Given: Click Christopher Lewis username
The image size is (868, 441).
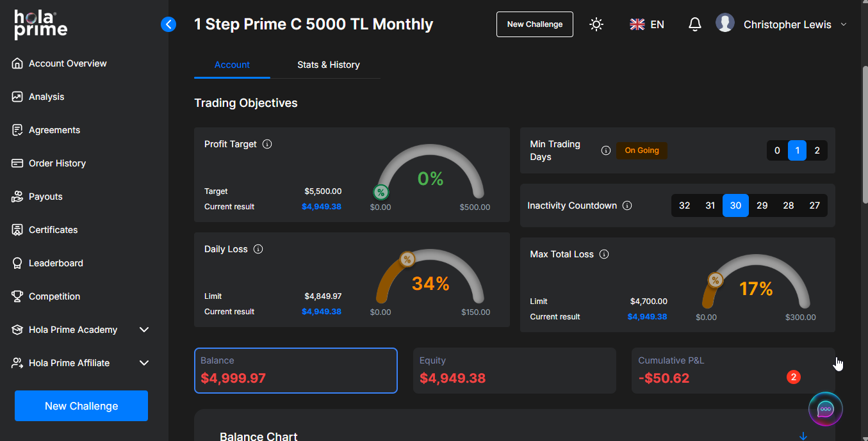Looking at the screenshot, I should coord(787,24).
